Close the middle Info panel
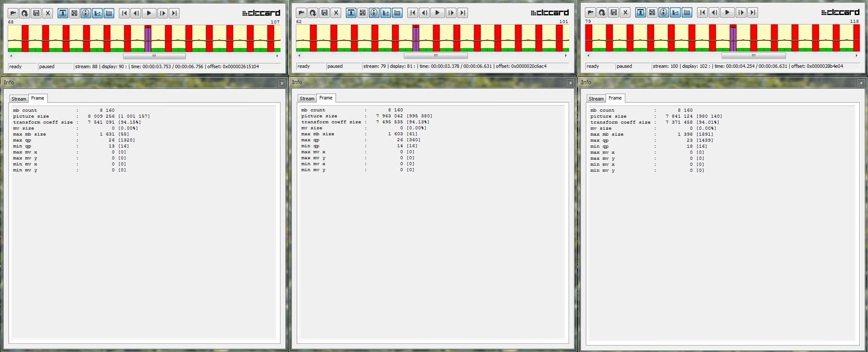This screenshot has height=352, width=868. tap(570, 83)
